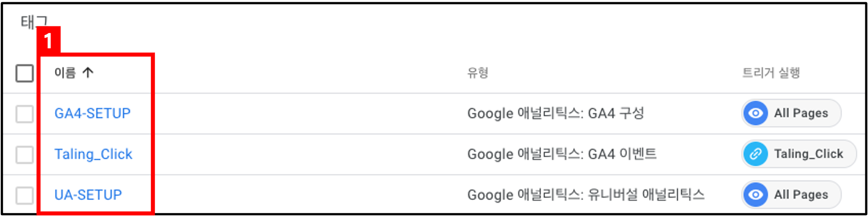Click the All Pages chip for UA-SETUP
This screenshot has width=868, height=217.
tap(792, 195)
